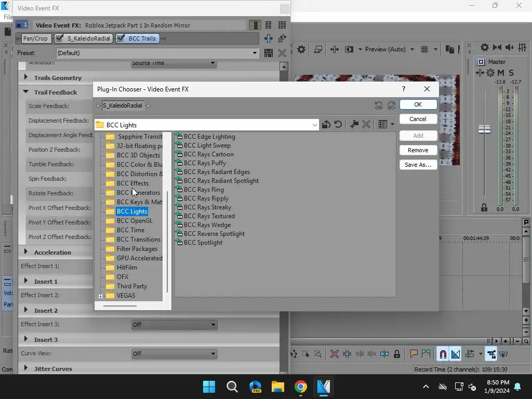Collapse the Trail Feedback section
The width and height of the screenshot is (532, 399).
(26, 92)
